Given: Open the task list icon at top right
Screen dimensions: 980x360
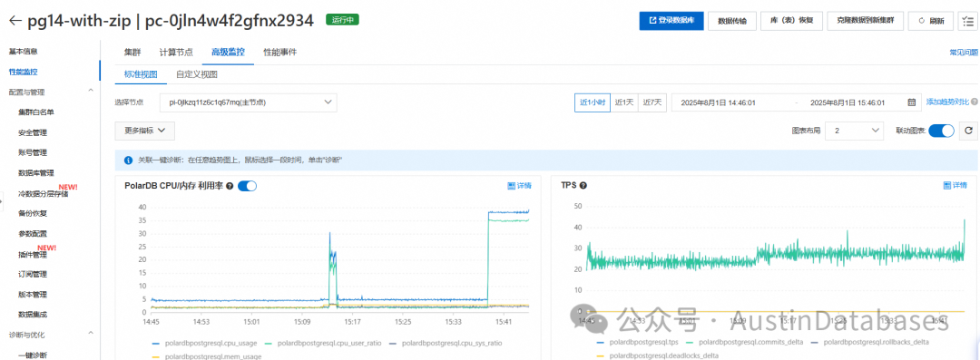Looking at the screenshot, I should pos(967,21).
